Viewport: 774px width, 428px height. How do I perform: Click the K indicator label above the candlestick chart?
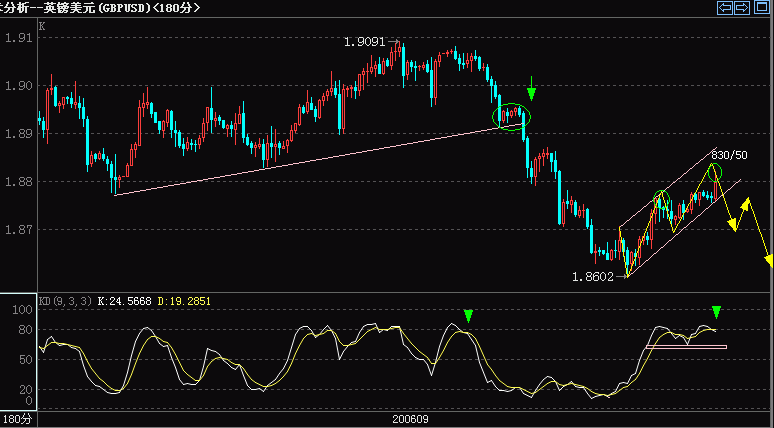click(x=42, y=26)
